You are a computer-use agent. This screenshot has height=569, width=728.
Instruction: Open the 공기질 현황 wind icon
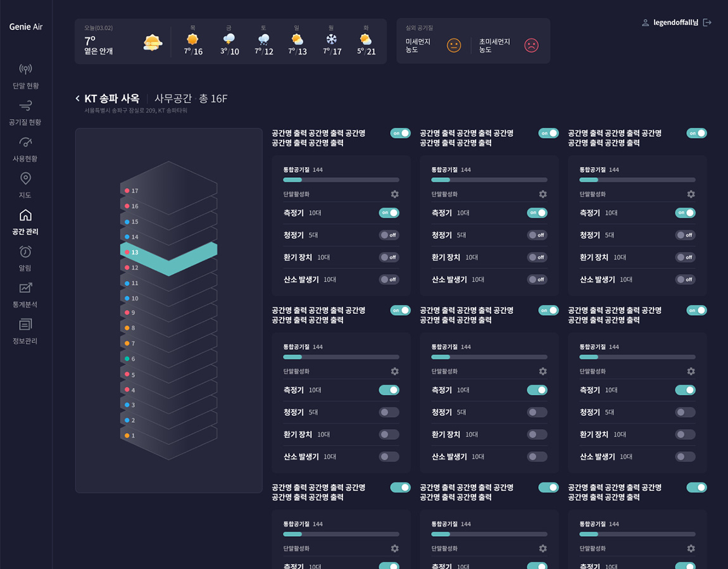(25, 106)
